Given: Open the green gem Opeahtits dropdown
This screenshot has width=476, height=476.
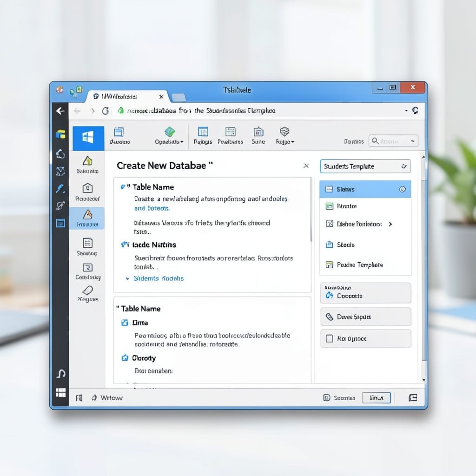Looking at the screenshot, I should (169, 136).
